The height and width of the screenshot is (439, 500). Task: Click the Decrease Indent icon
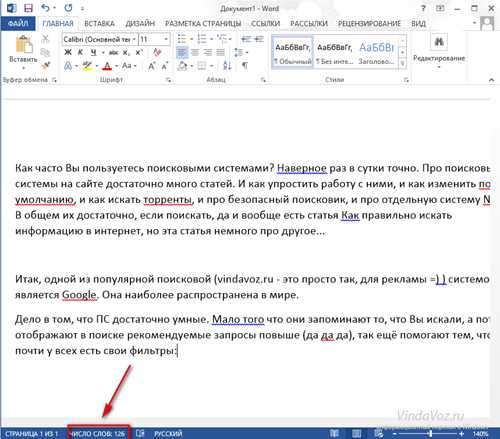[x=246, y=39]
